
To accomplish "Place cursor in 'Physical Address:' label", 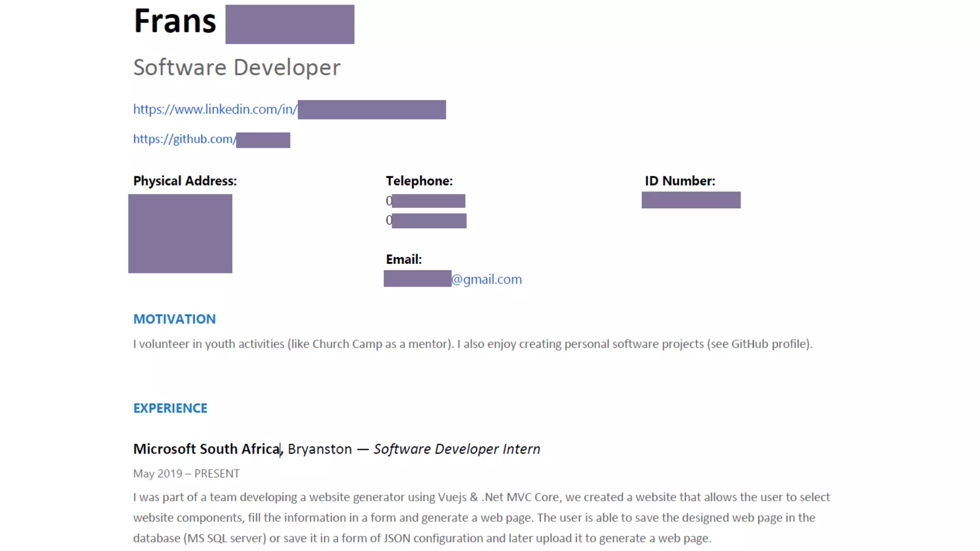I will click(x=185, y=181).
